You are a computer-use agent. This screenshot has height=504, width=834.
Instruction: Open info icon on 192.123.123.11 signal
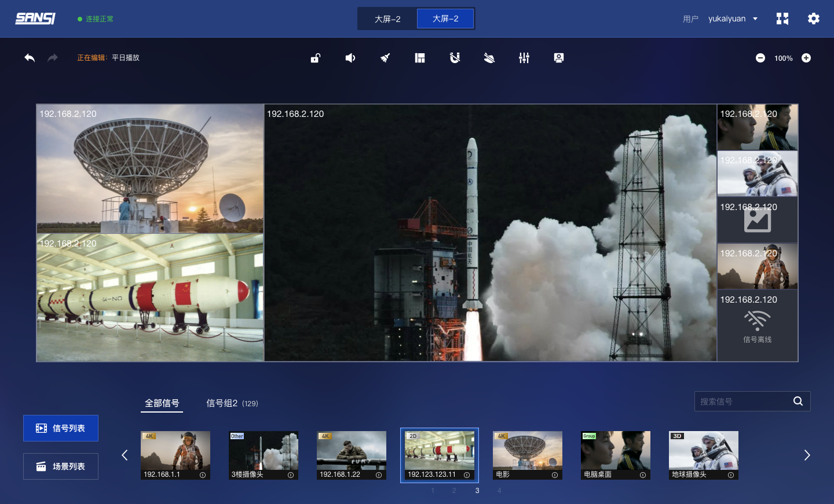tap(467, 475)
